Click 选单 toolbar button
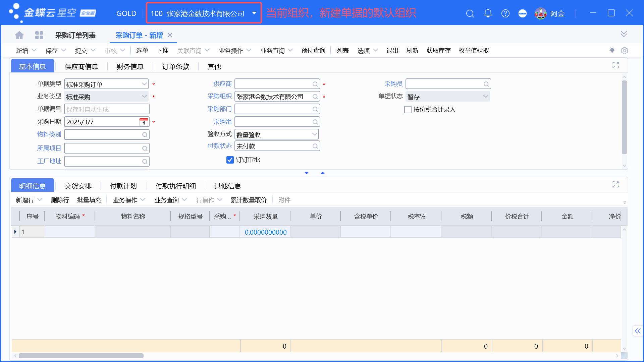 click(x=142, y=50)
